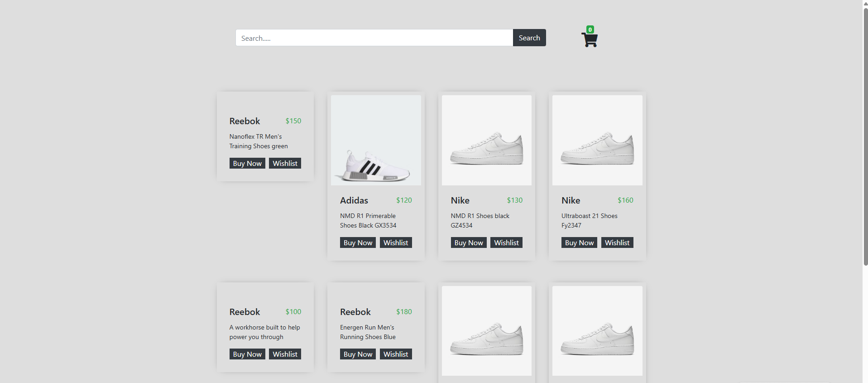Image resolution: width=868 pixels, height=383 pixels.
Task: Click 'Energen Run Men's Running Shoes Blue' text
Action: (368, 332)
